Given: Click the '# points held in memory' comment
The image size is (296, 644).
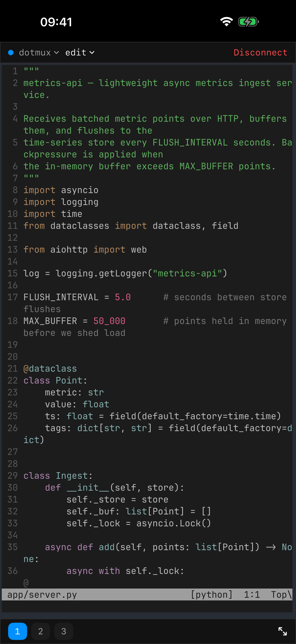Looking at the screenshot, I should 225,321.
